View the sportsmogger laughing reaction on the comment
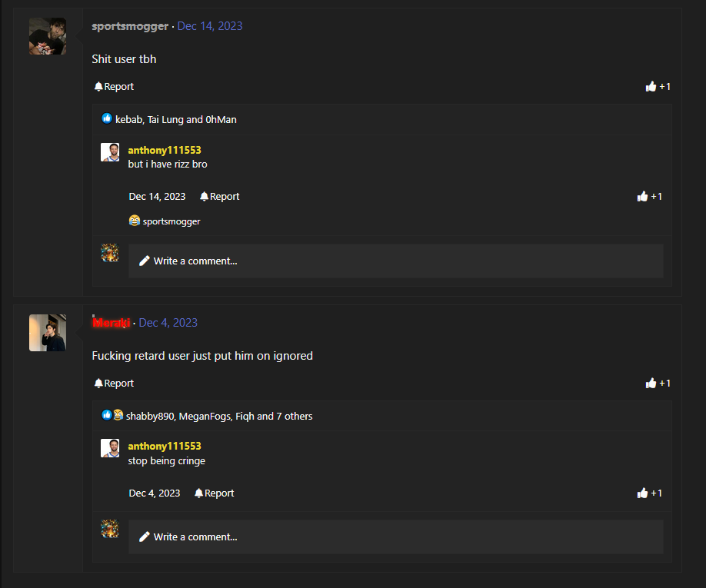The image size is (706, 588). 165,221
